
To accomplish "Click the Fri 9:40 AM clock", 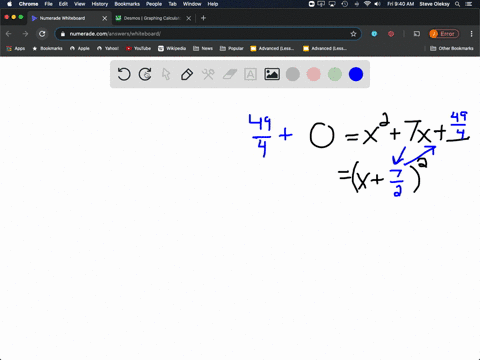I will tap(401, 4).
